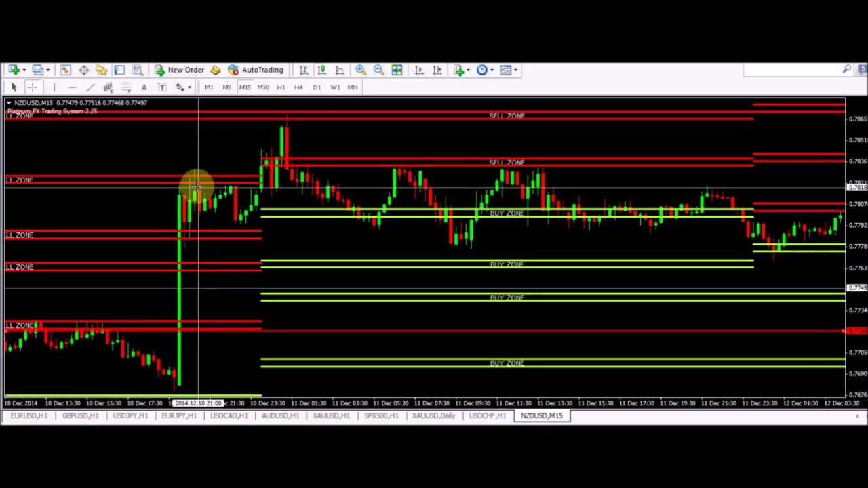Open the Navigator star-folder icon

(101, 70)
